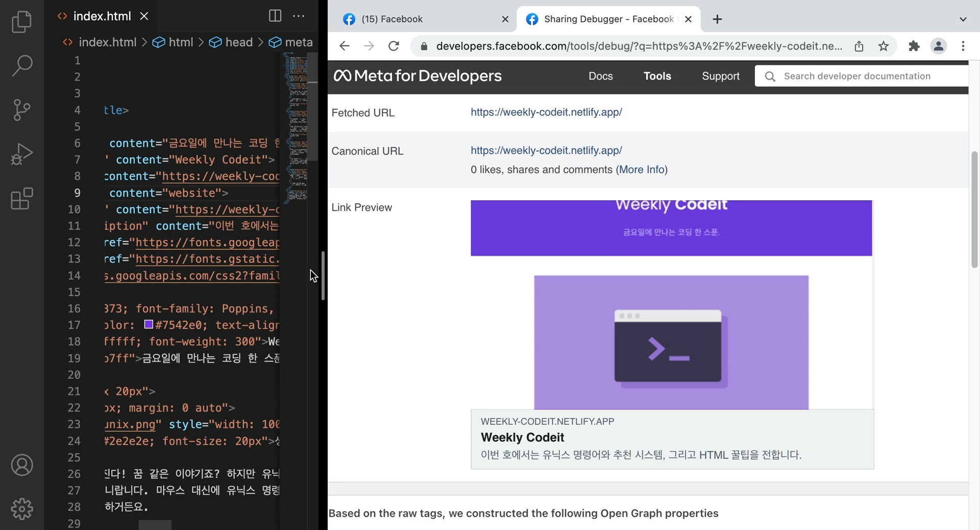This screenshot has height=530, width=980.
Task: Bookmark this page with the star
Action: tap(884, 46)
